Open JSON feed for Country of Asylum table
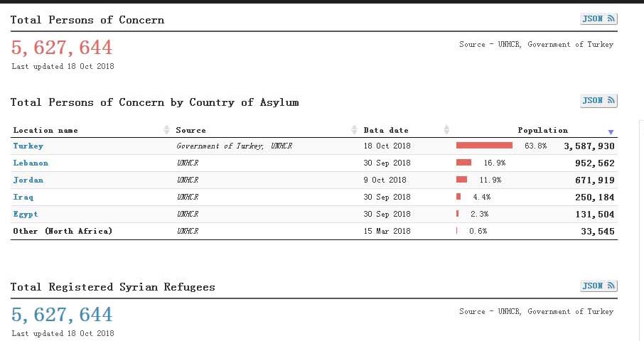The width and height of the screenshot is (644, 341). pos(599,101)
